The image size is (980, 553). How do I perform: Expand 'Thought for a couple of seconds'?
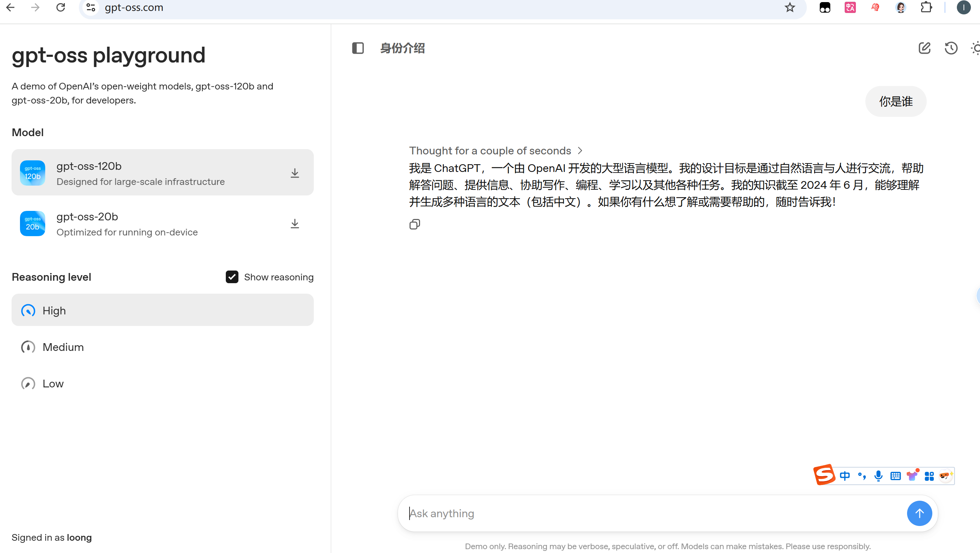[x=495, y=151]
